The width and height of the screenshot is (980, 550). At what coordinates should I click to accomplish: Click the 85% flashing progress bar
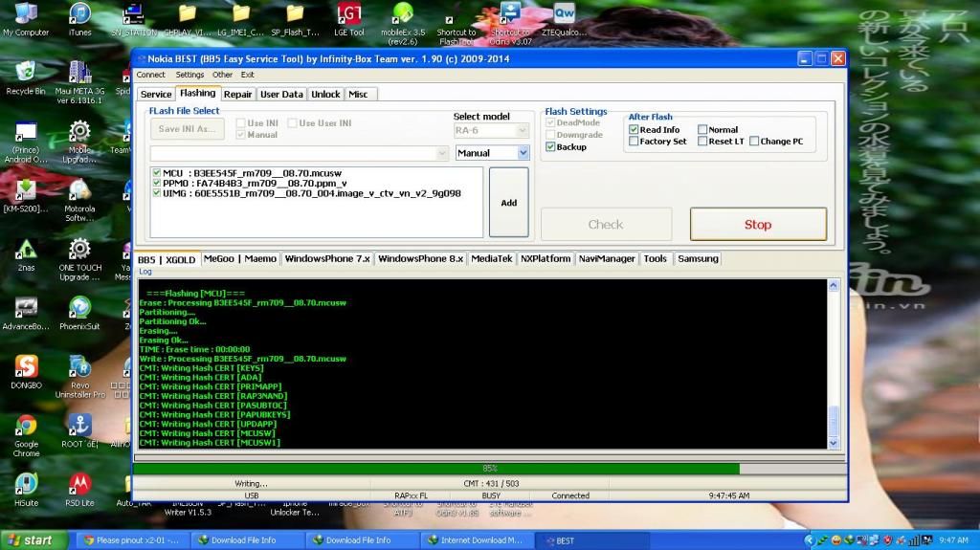click(489, 468)
